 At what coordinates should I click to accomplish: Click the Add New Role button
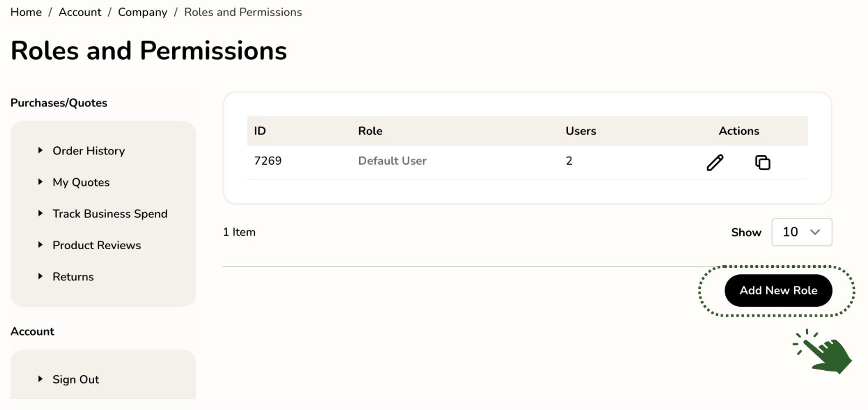tap(778, 291)
